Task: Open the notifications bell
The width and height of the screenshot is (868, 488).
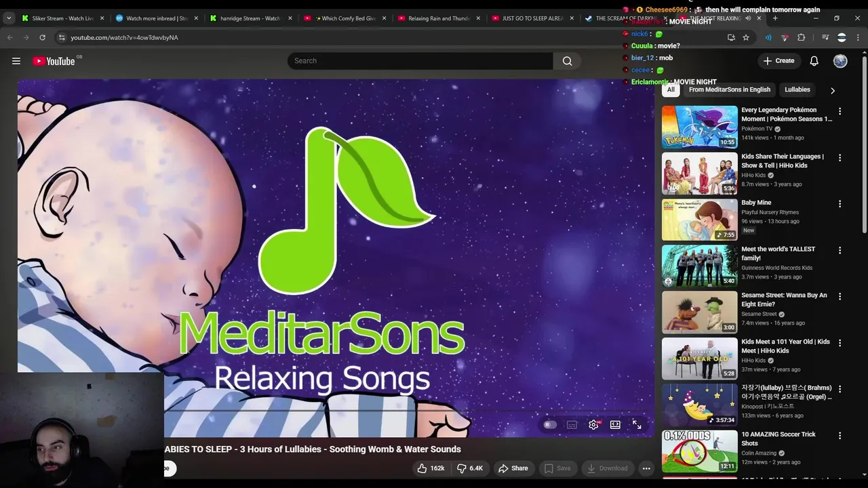Action: (814, 61)
